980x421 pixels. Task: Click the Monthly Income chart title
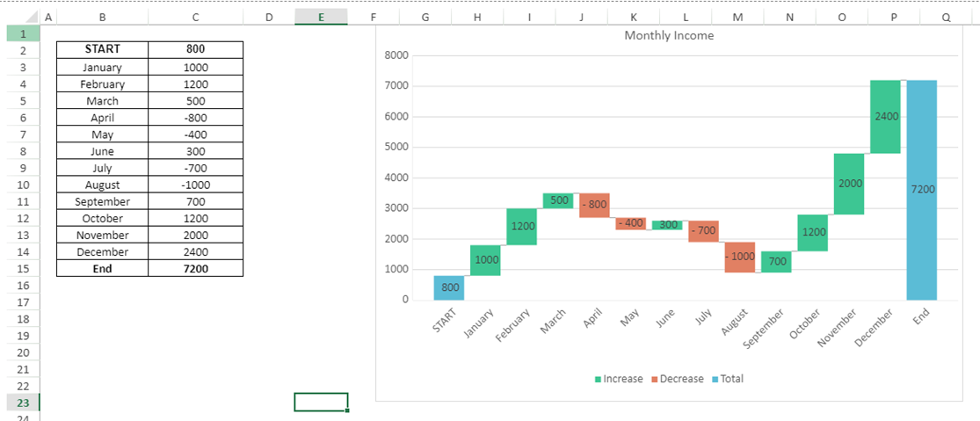click(x=669, y=36)
